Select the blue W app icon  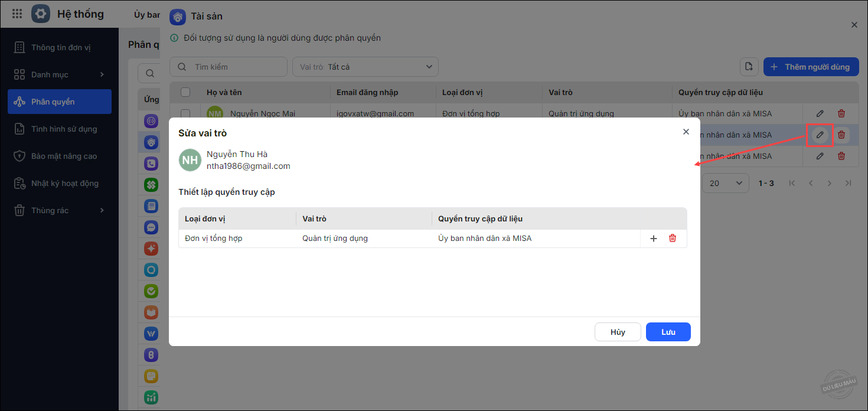(x=151, y=334)
